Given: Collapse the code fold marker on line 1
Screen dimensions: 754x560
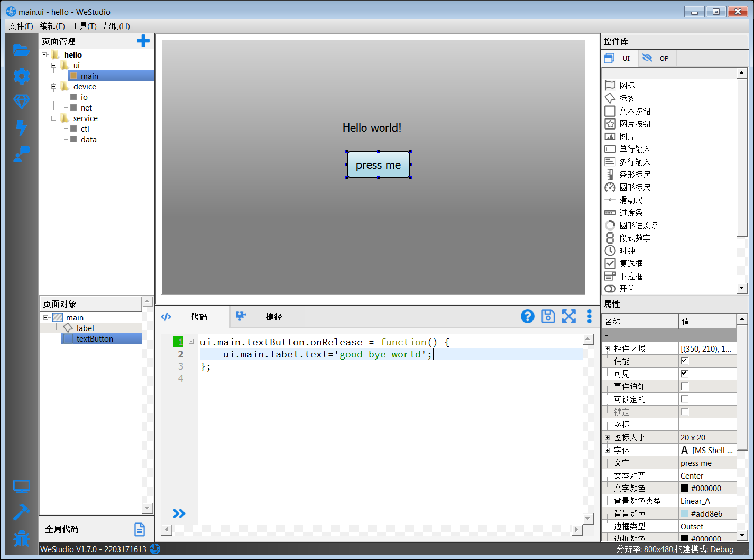Looking at the screenshot, I should pos(191,342).
